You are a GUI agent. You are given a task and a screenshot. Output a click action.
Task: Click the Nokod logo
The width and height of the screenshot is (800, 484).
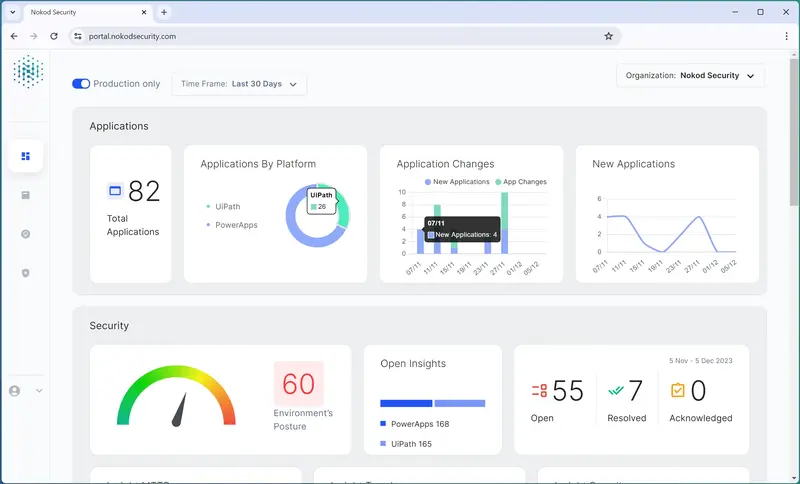pyautogui.click(x=28, y=71)
